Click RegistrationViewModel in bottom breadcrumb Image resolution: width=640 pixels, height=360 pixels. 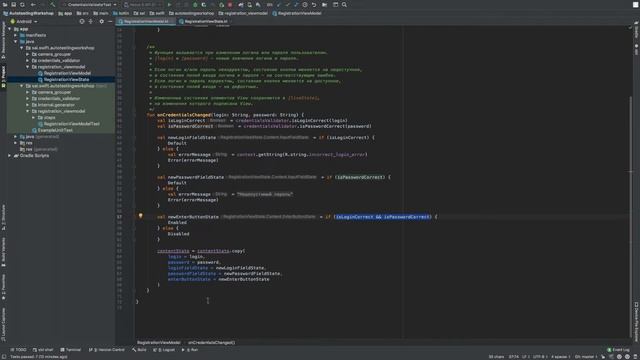tap(159, 342)
